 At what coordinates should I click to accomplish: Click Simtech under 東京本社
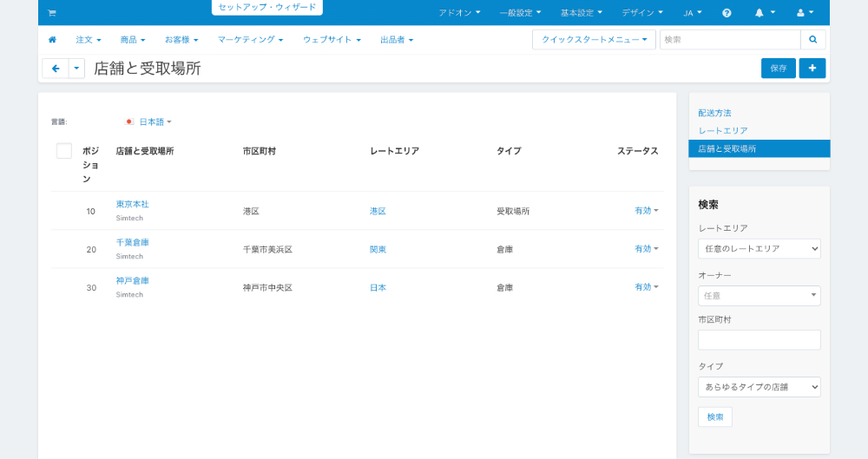[129, 218]
